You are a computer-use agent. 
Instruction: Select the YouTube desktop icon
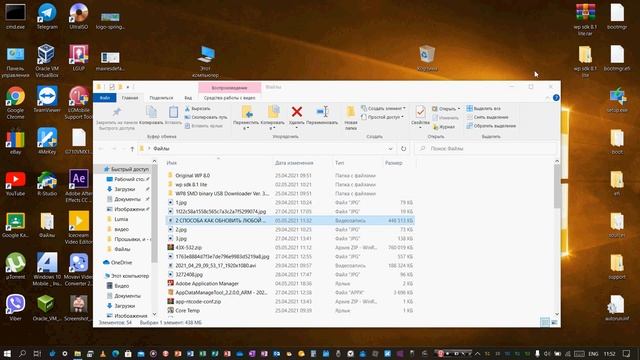[15, 183]
